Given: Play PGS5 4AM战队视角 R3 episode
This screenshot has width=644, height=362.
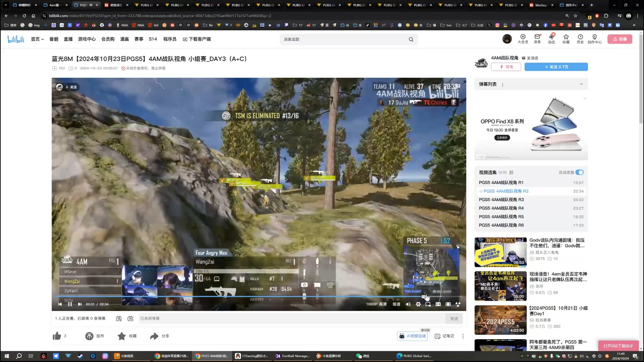Looking at the screenshot, I should [x=531, y=200].
